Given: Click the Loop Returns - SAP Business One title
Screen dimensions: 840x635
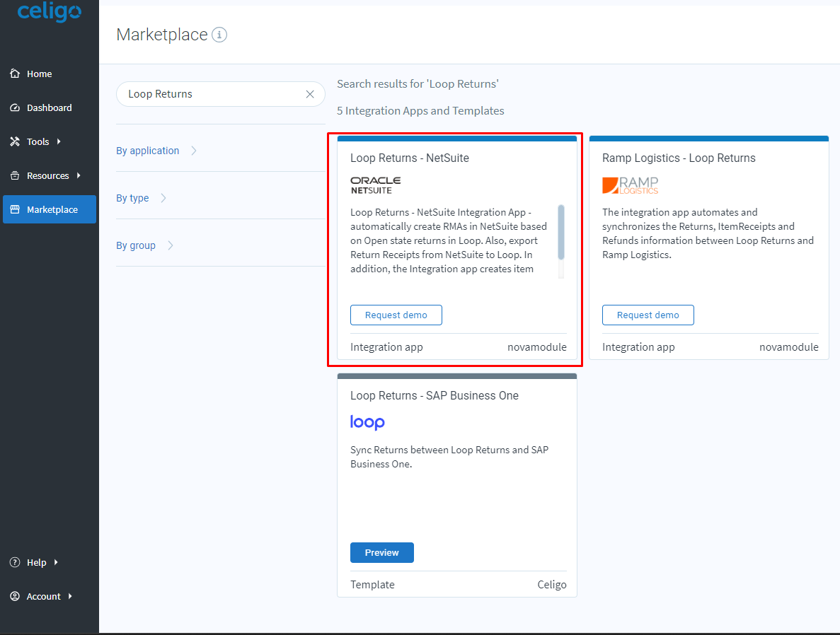Looking at the screenshot, I should point(435,396).
